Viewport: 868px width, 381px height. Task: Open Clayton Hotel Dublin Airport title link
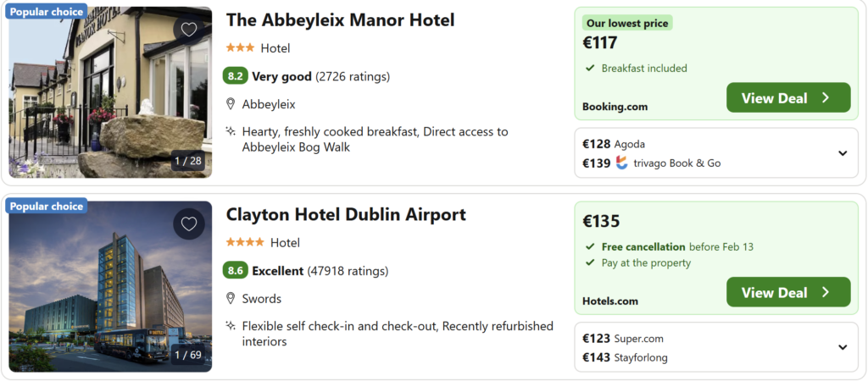point(346,215)
